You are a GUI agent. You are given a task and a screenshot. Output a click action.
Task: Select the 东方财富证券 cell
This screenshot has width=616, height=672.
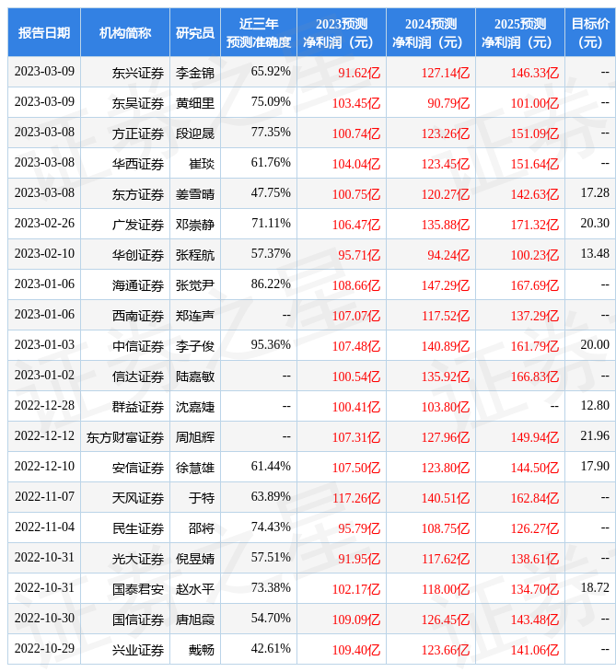[125, 437]
